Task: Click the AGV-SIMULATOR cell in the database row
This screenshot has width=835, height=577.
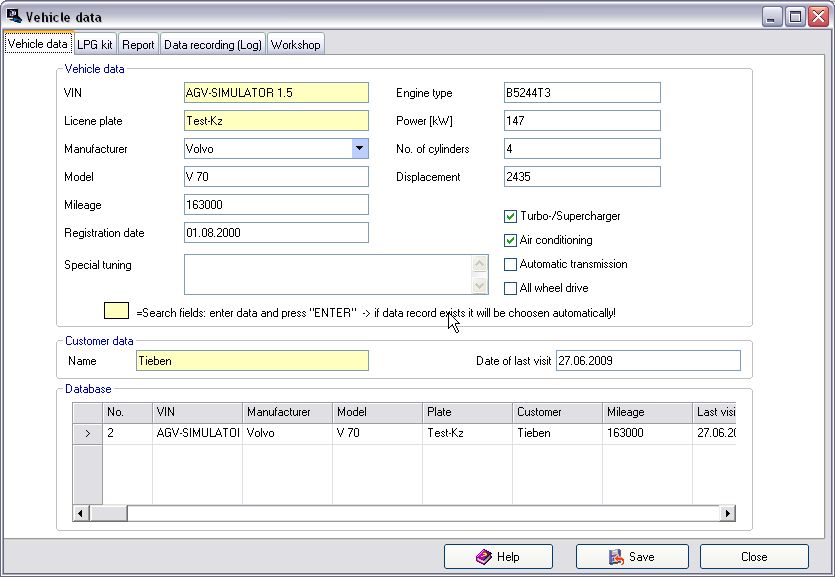Action: [x=198, y=434]
